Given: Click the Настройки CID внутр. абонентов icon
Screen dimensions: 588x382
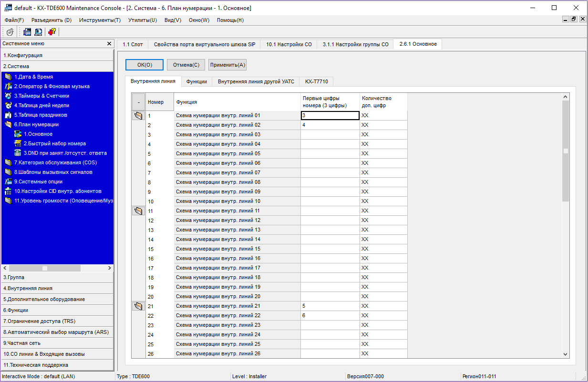Looking at the screenshot, I should pyautogui.click(x=8, y=191).
